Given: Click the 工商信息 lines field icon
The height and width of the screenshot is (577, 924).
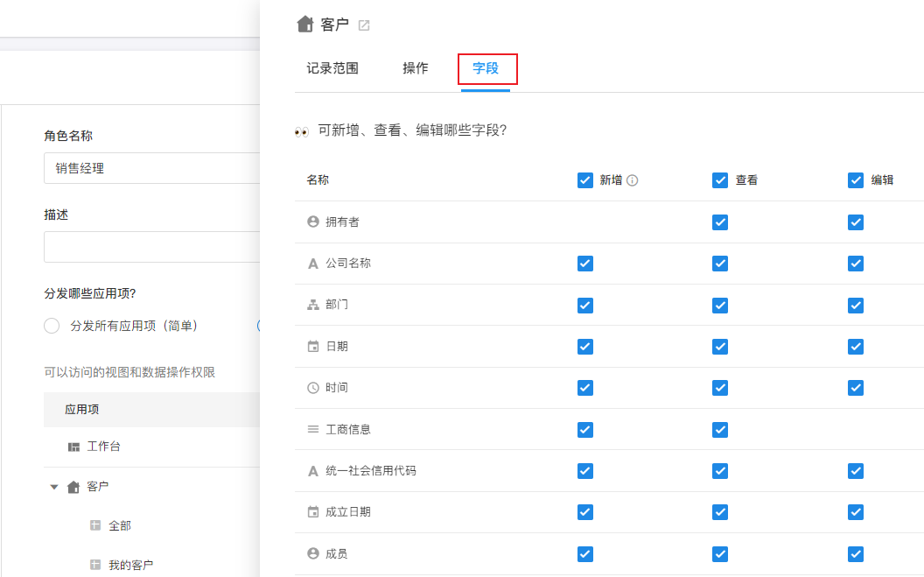Looking at the screenshot, I should click(313, 429).
